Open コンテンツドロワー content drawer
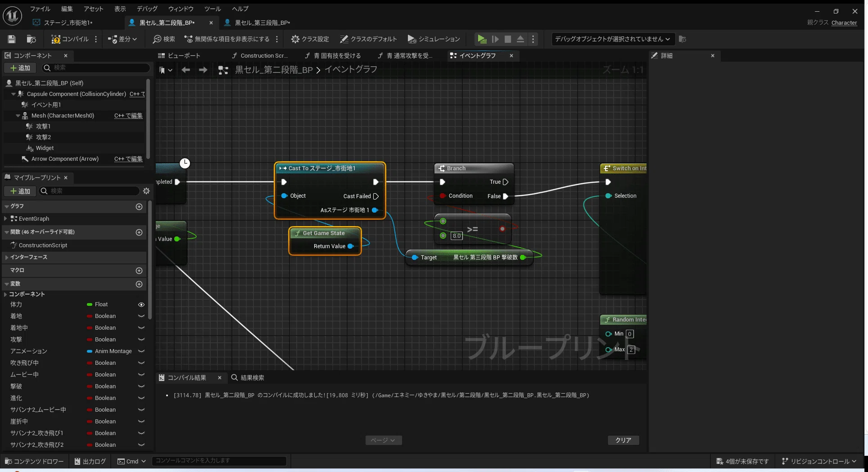Image resolution: width=868 pixels, height=472 pixels. [35, 461]
